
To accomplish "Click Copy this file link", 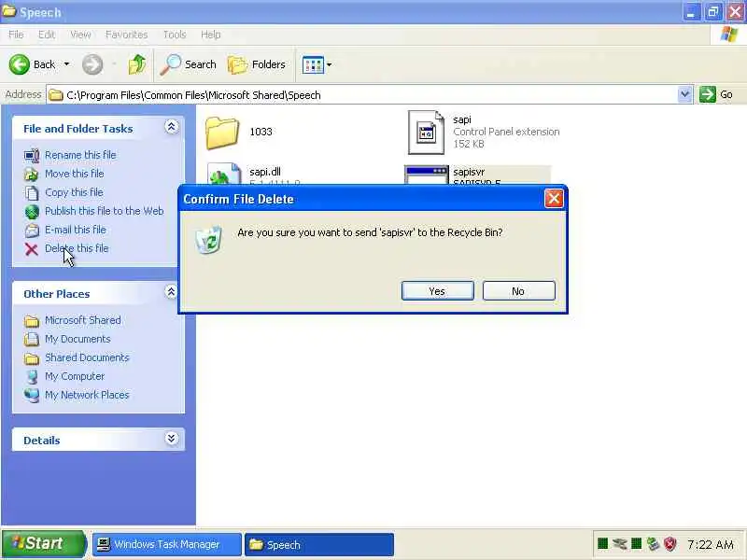I will tap(74, 192).
